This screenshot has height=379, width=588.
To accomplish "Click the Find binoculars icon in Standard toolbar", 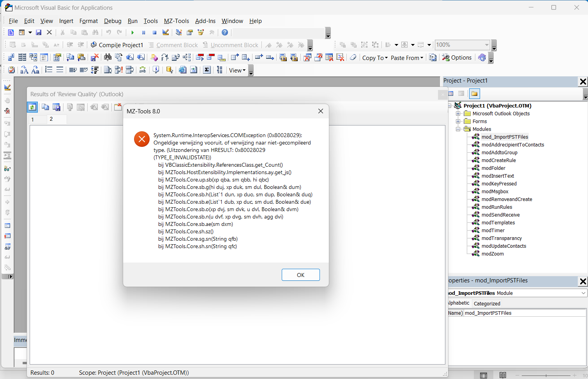I will 95,32.
